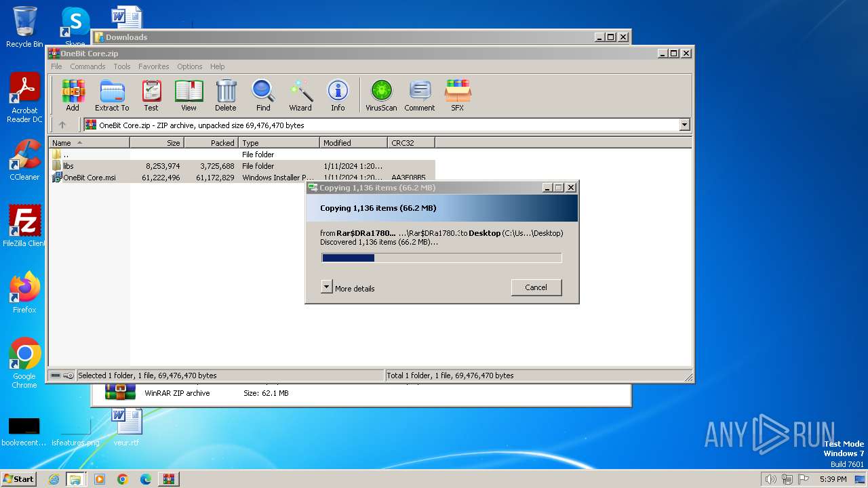
Task: Select bookrecent desktop file
Action: point(24,432)
